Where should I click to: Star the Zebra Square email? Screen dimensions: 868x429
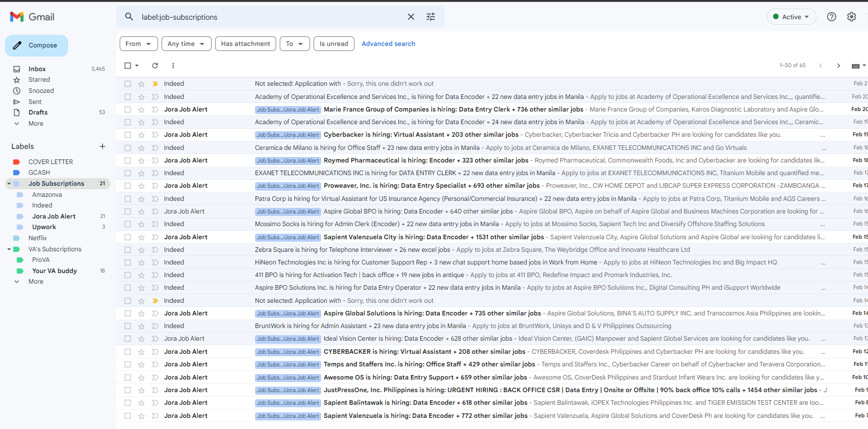click(x=141, y=250)
